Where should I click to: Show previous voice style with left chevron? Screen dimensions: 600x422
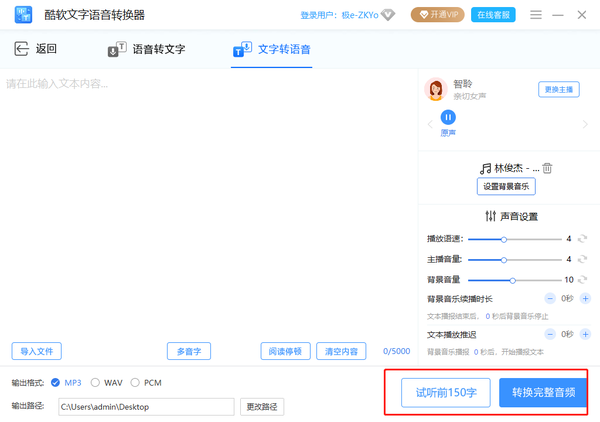pos(429,124)
